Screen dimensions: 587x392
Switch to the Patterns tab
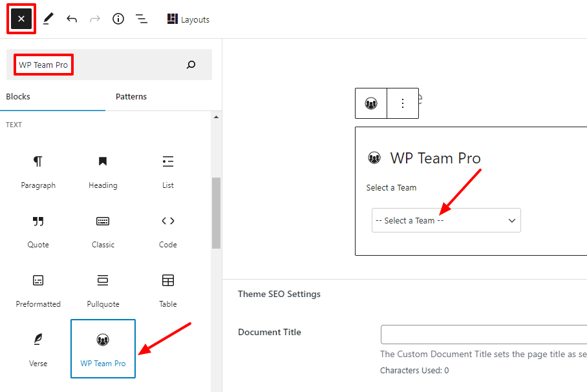tap(131, 96)
